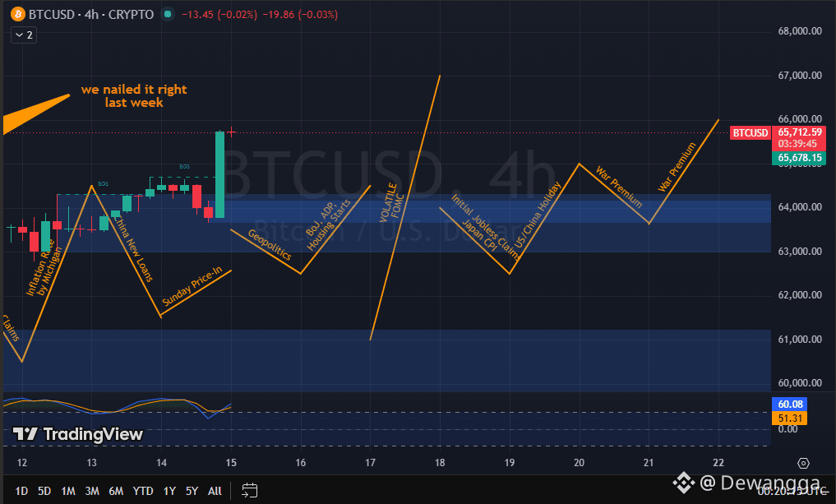Click the candle countdown timer 03:39:45

coord(797,144)
